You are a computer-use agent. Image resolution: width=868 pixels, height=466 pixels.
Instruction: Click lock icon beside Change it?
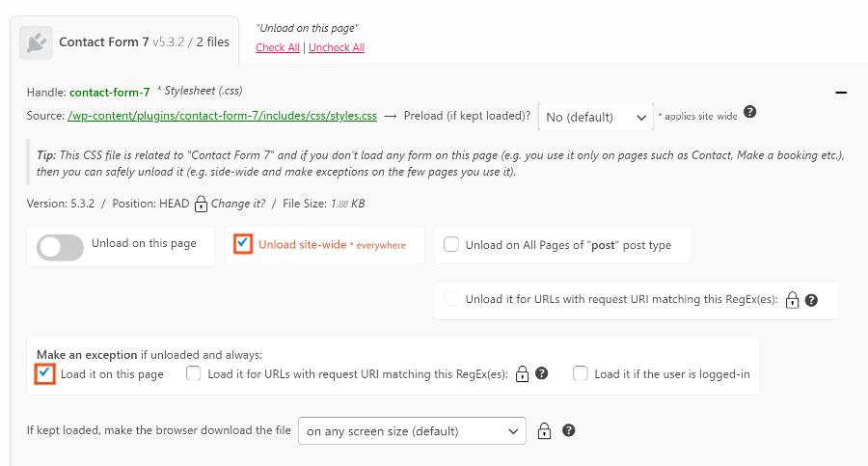point(201,204)
